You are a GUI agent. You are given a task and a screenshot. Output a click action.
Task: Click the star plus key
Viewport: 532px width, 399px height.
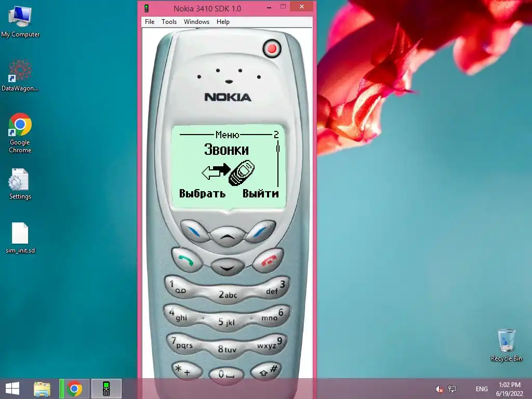pos(187,370)
